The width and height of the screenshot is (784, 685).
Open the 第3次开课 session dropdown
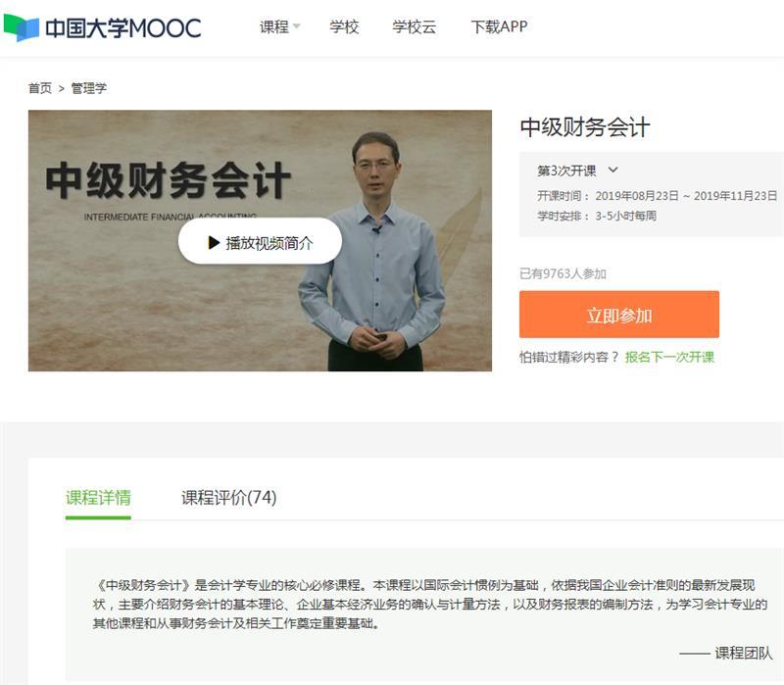pyautogui.click(x=577, y=171)
